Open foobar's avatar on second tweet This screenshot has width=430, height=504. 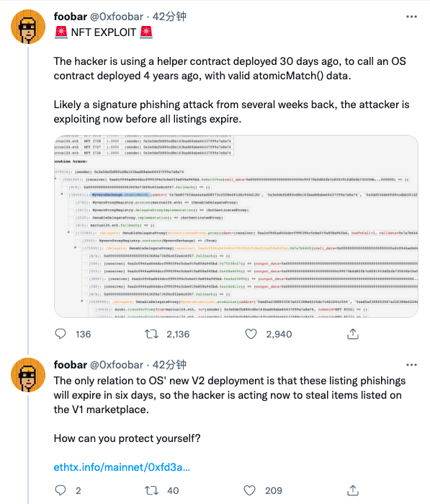28,375
